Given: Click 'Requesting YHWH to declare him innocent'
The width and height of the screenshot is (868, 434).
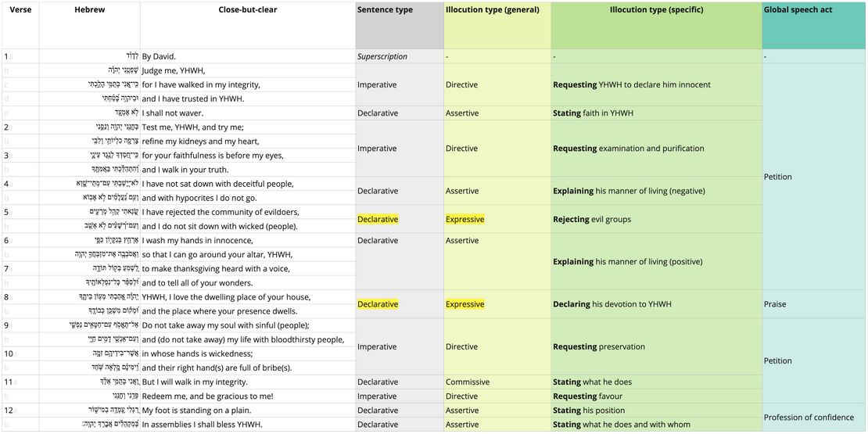Looking at the screenshot, I should 631,84.
